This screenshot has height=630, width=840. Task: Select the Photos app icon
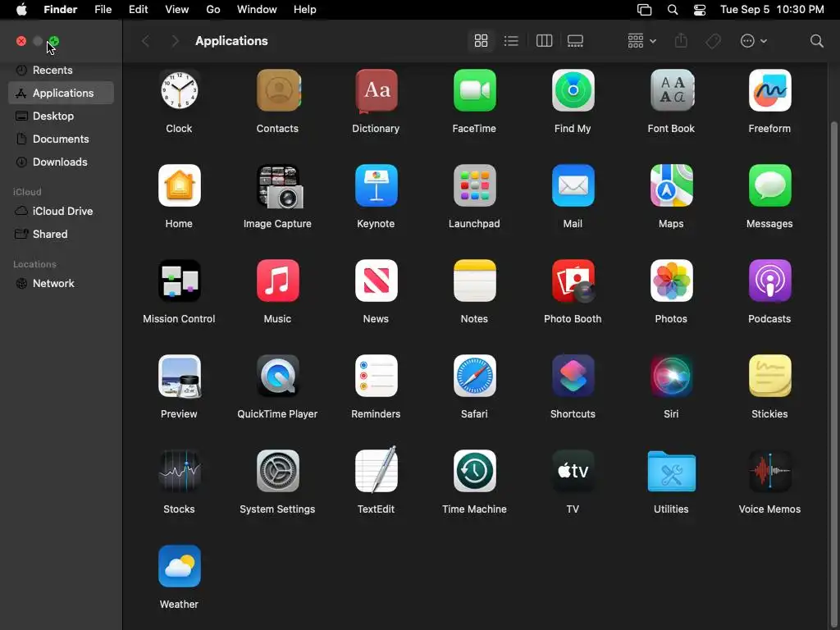click(671, 281)
